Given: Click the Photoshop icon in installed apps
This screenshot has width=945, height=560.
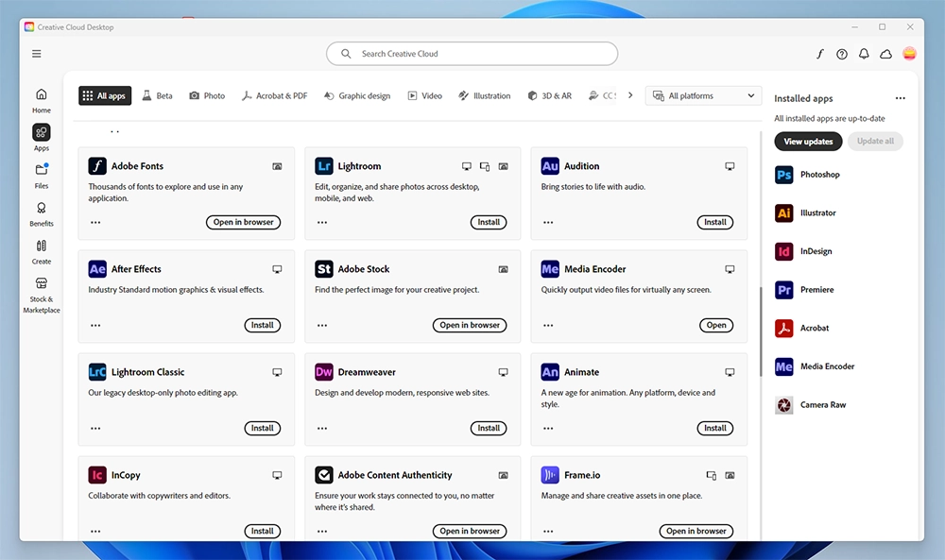Looking at the screenshot, I should tap(783, 175).
